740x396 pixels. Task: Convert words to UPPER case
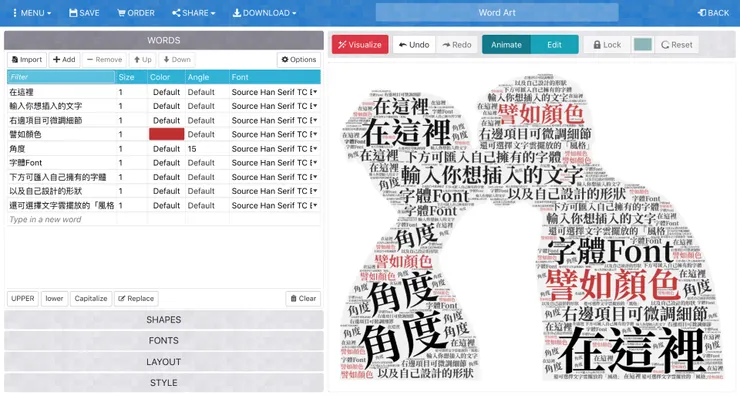pyautogui.click(x=23, y=298)
